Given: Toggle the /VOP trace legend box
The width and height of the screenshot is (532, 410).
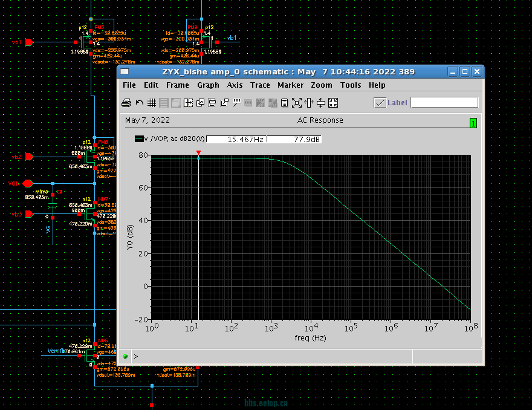Looking at the screenshot, I should pyautogui.click(x=138, y=139).
